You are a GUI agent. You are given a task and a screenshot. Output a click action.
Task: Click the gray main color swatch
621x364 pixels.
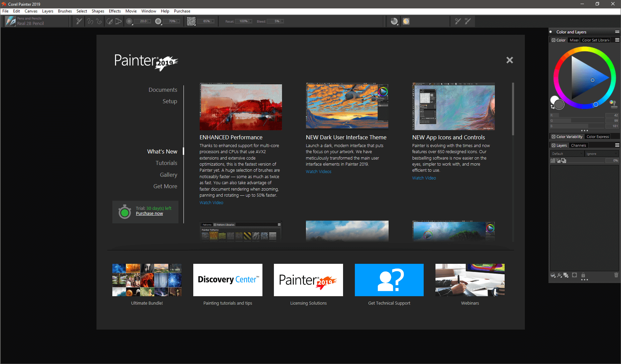coord(559,105)
